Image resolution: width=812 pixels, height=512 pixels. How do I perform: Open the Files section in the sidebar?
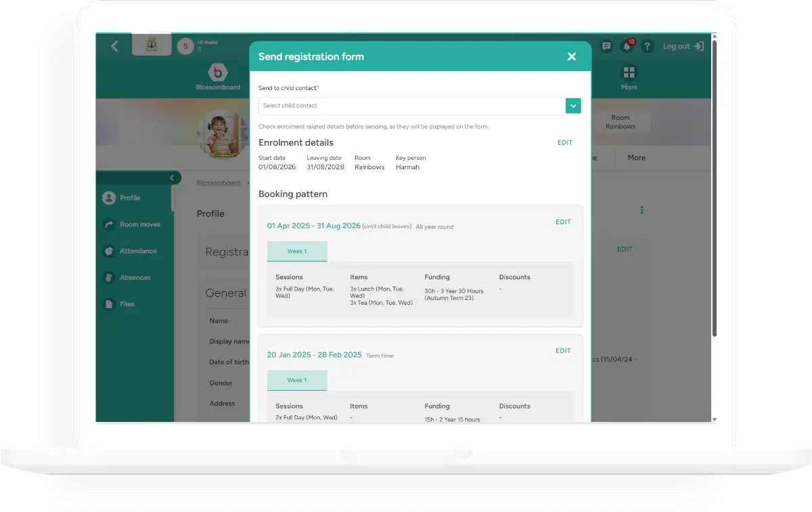[x=127, y=304]
